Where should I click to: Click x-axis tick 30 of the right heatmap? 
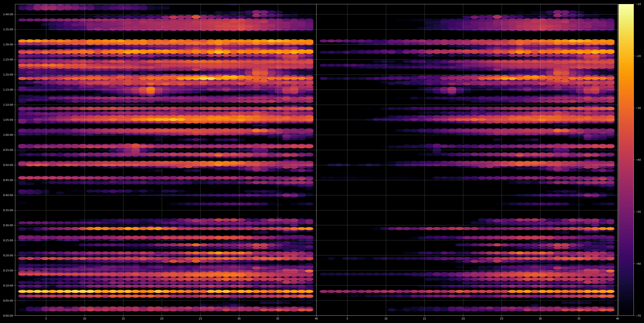[540, 319]
